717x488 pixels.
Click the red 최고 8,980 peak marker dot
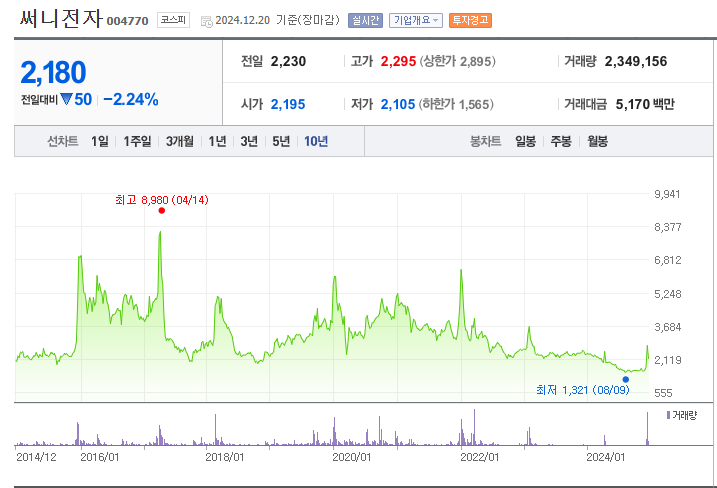[x=161, y=210]
